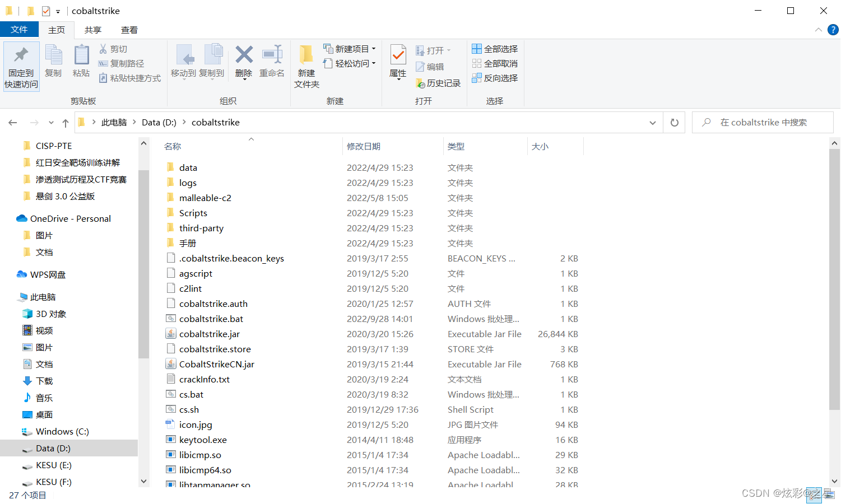Select Windows (C:) drive
Viewport: 841px width, 504px height.
[x=62, y=431]
